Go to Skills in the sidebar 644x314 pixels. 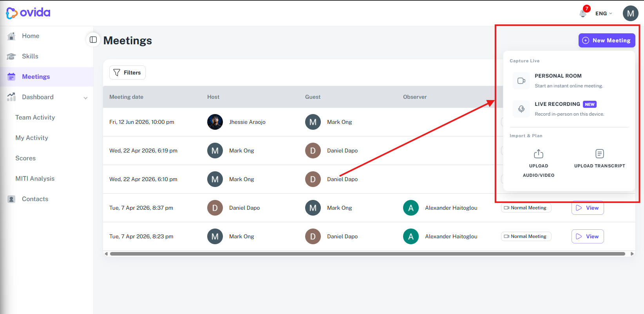click(x=30, y=56)
